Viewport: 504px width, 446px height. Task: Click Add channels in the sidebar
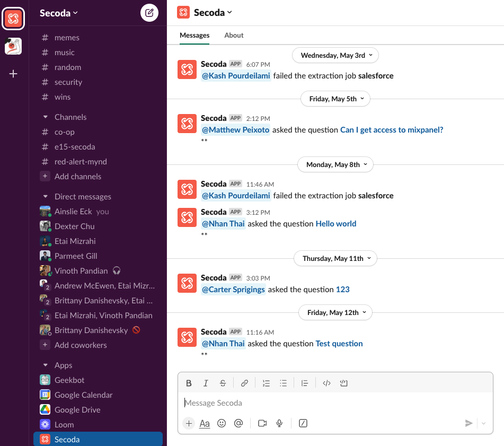77,177
